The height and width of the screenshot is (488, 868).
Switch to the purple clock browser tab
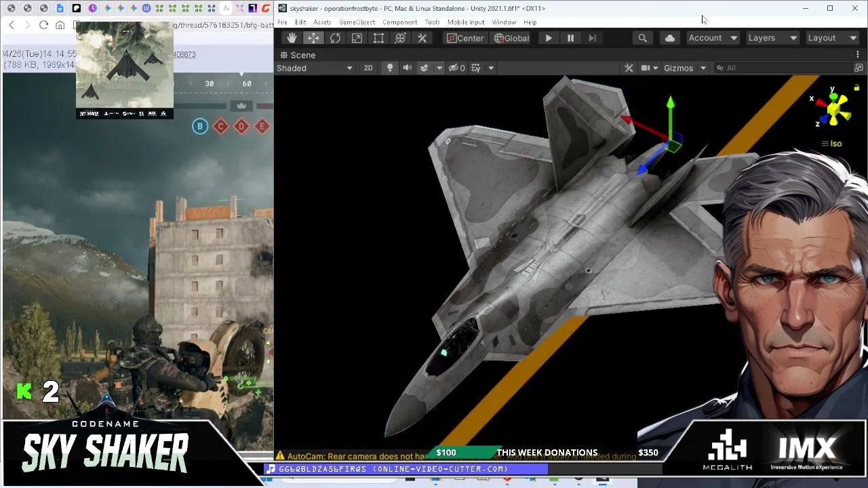(x=92, y=8)
